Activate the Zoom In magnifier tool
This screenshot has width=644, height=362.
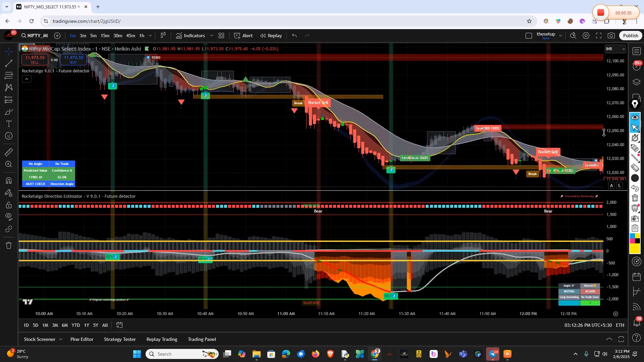pos(8,164)
